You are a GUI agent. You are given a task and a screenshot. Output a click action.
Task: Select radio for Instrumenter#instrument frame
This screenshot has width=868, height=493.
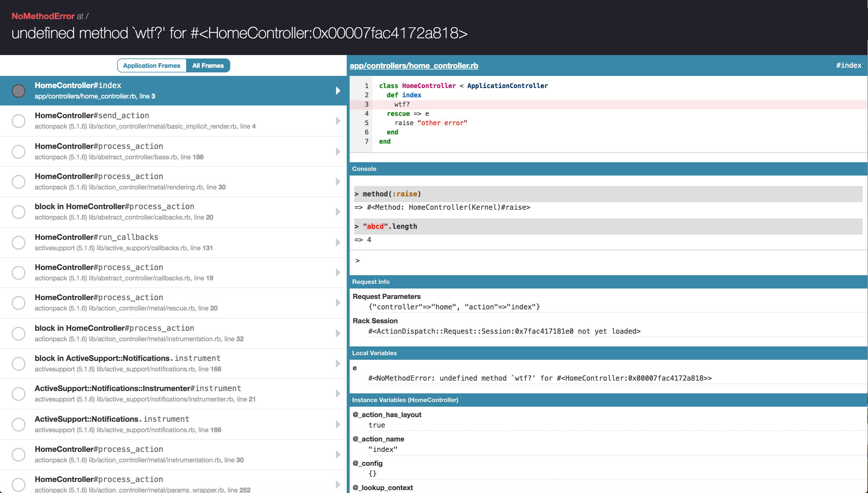click(19, 394)
